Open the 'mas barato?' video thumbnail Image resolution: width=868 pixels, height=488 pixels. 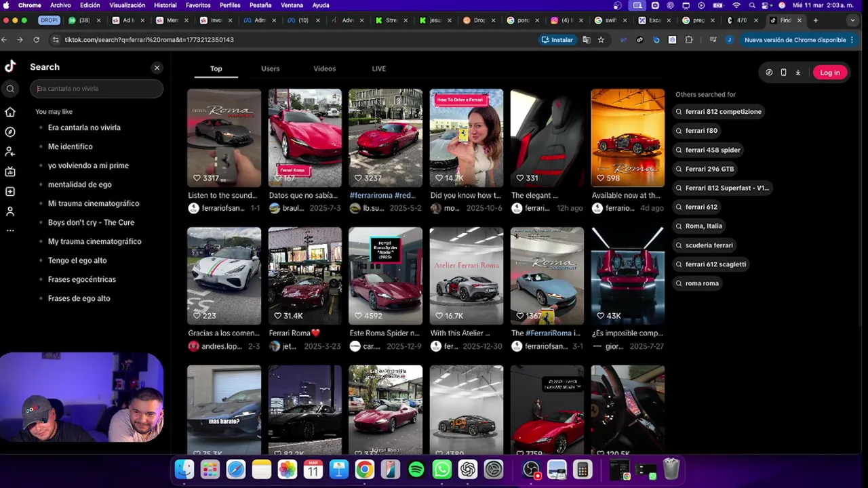(224, 410)
